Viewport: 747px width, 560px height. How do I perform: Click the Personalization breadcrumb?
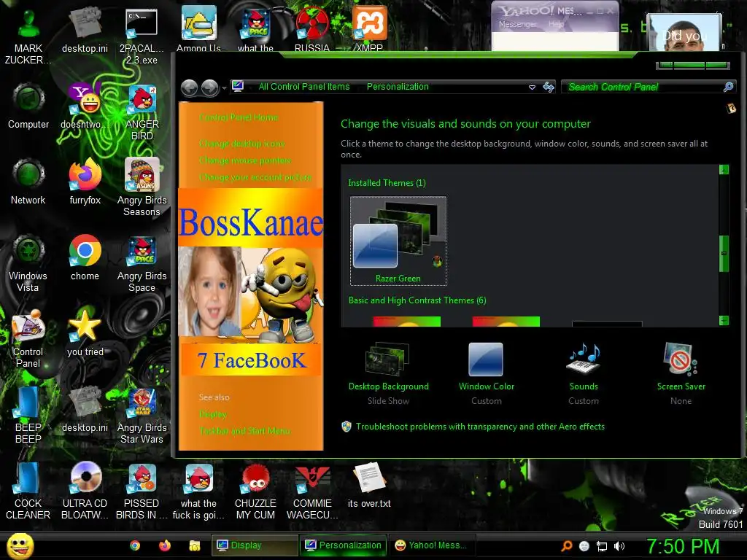click(398, 87)
